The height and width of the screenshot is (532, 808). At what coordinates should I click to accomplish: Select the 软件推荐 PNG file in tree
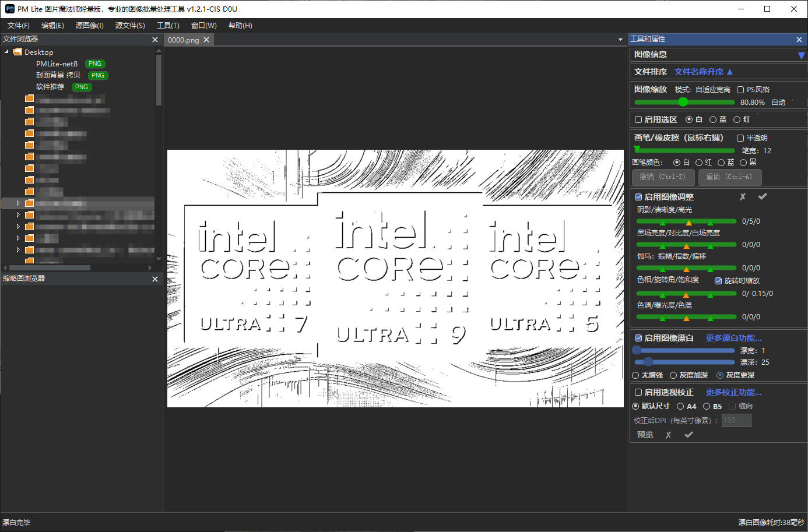[50, 87]
